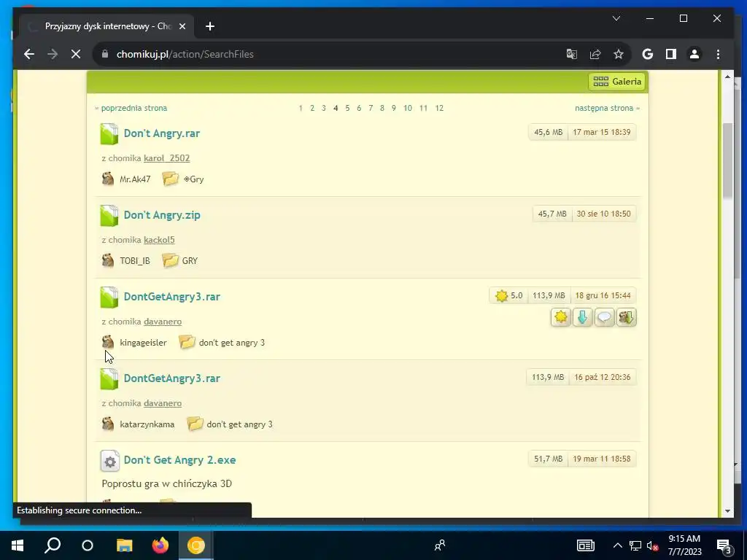The width and height of the screenshot is (747, 560).
Task: Open the Chrome profile avatar menu
Action: tap(694, 54)
